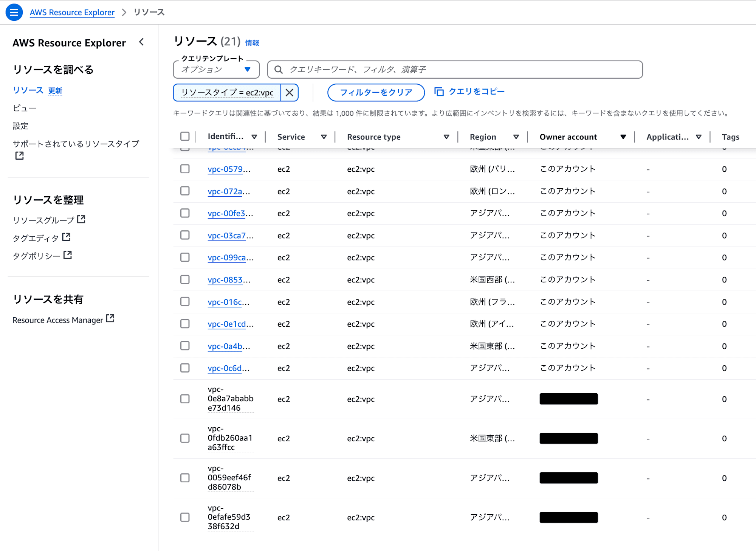756x551 pixels.
Task: Check the row for vpc-0fdb260aa1a63ffcc
Action: pos(185,438)
